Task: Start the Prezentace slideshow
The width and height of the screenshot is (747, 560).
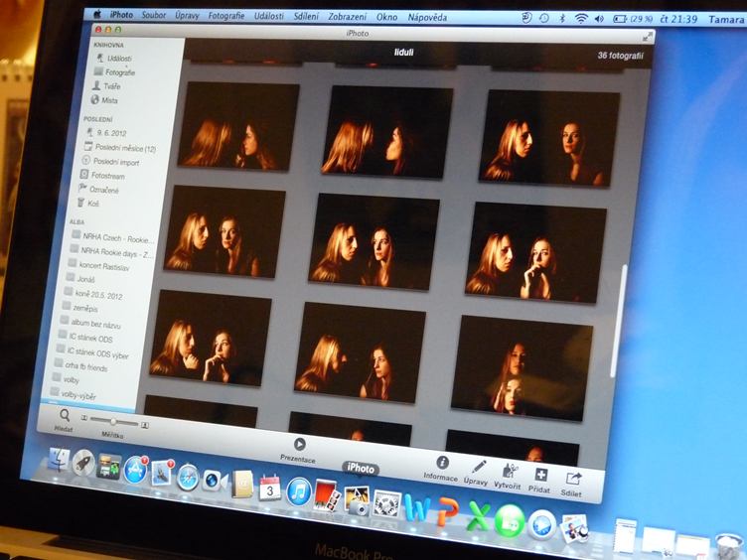Action: (300, 444)
